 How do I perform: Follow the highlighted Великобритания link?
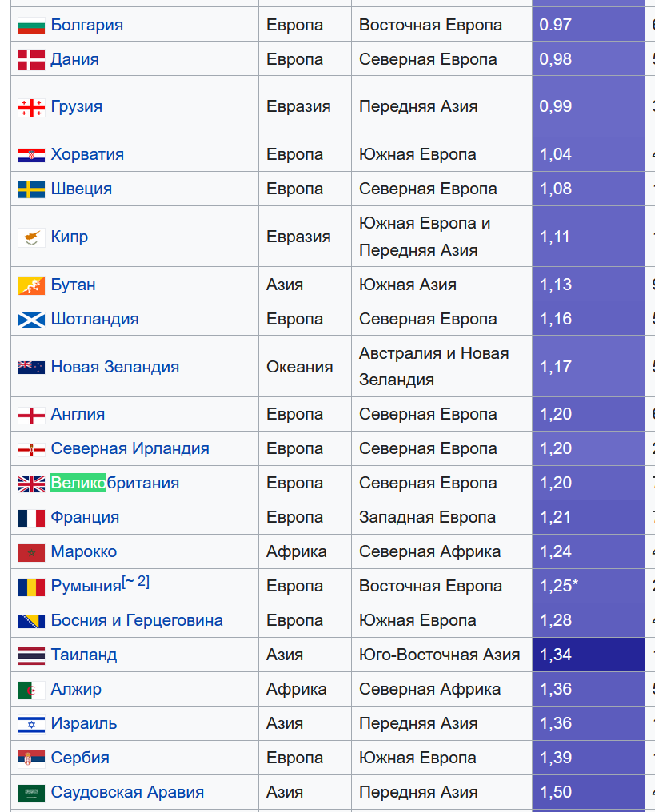tap(114, 483)
